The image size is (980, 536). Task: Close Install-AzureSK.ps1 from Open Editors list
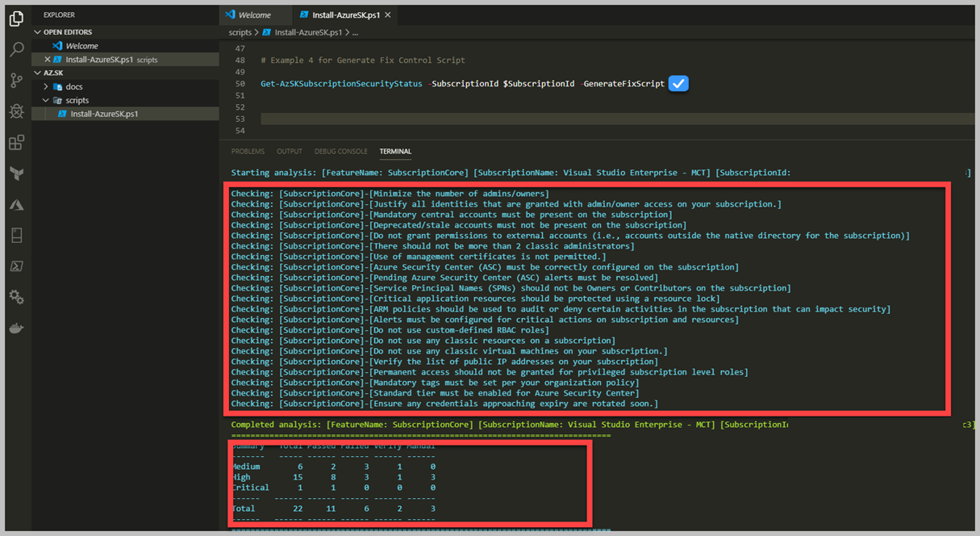(47, 60)
